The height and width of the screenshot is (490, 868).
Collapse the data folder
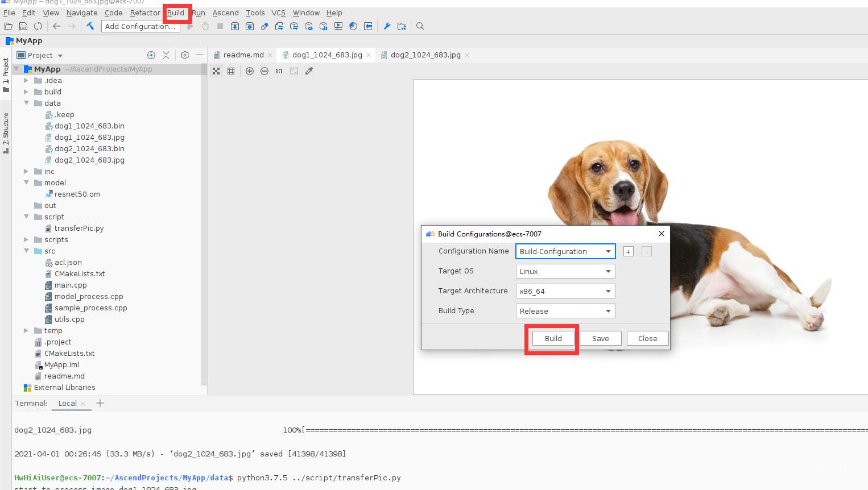tap(26, 103)
